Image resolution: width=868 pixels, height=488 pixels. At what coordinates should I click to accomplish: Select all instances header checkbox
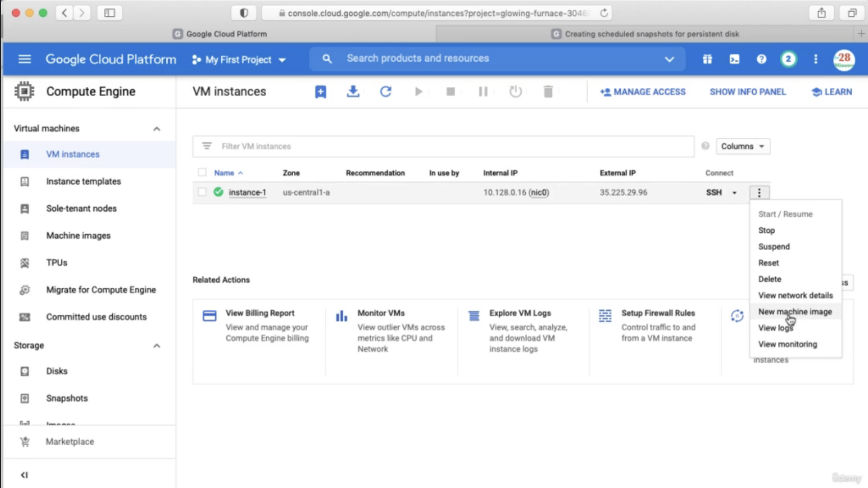pyautogui.click(x=202, y=173)
